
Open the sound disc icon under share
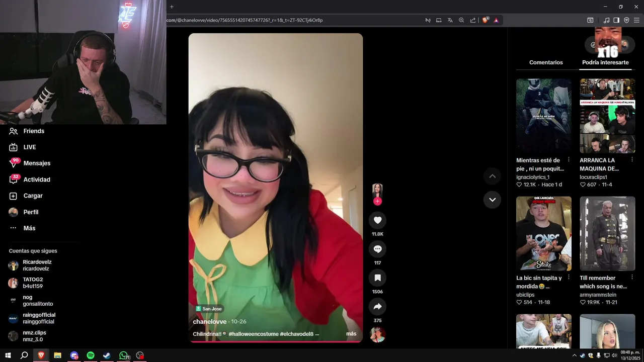pos(377,334)
